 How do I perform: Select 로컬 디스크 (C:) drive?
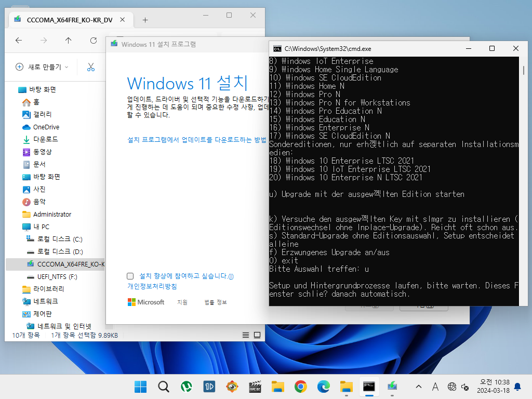54,239
